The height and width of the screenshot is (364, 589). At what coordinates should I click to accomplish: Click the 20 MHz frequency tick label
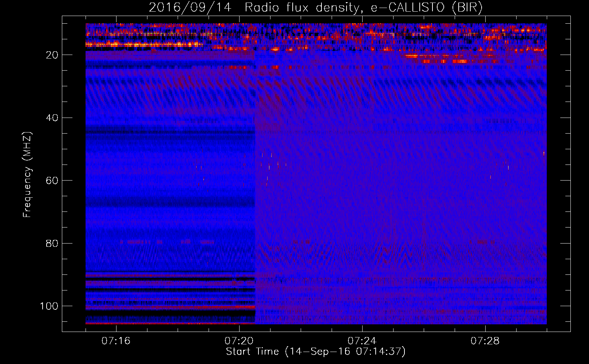(x=52, y=55)
